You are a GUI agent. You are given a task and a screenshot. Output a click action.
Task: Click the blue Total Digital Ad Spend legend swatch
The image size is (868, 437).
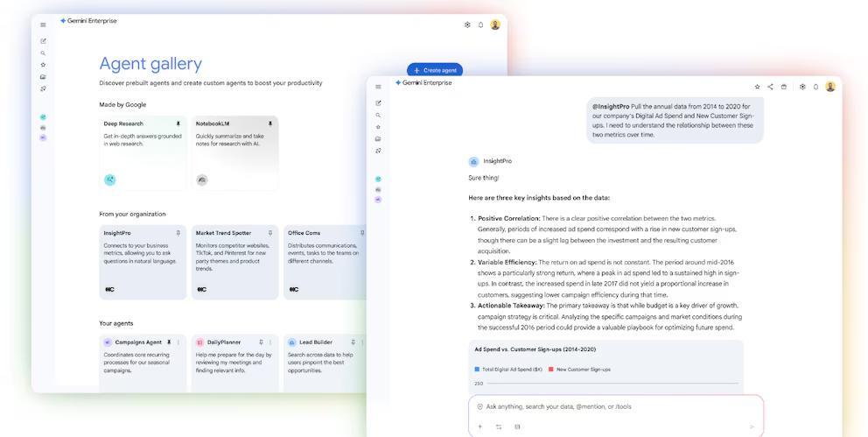click(477, 370)
